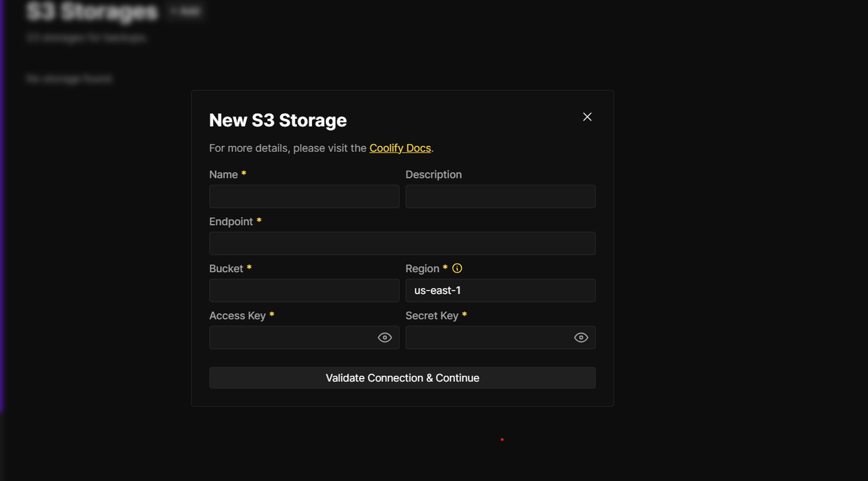Screen dimensions: 868x481
Task: Focus the Name input field
Action: pos(304,197)
